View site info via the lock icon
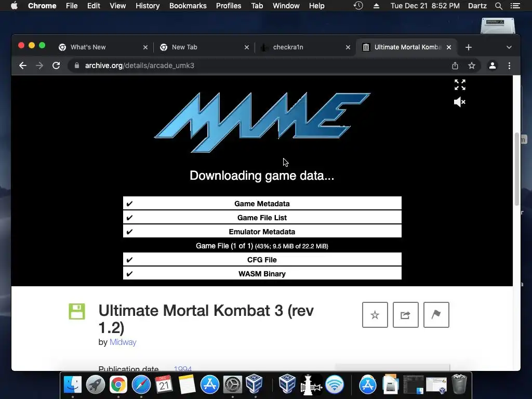Viewport: 532px width, 399px height. tap(77, 65)
